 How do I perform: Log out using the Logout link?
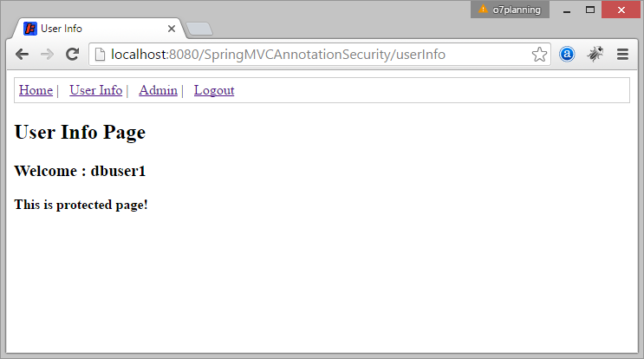point(214,90)
